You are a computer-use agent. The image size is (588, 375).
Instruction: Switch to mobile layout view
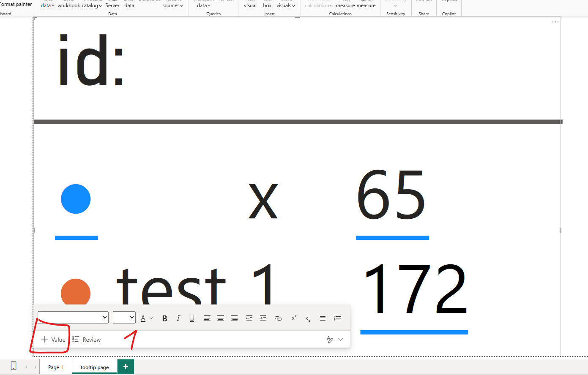14,366
